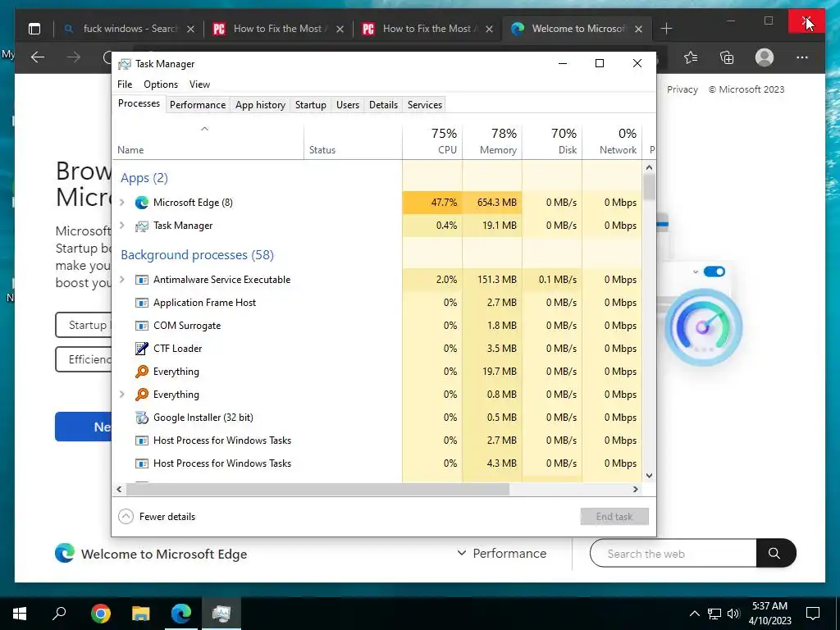The width and height of the screenshot is (840, 630).
Task: Click the Task Manager process icon
Action: point(141,226)
